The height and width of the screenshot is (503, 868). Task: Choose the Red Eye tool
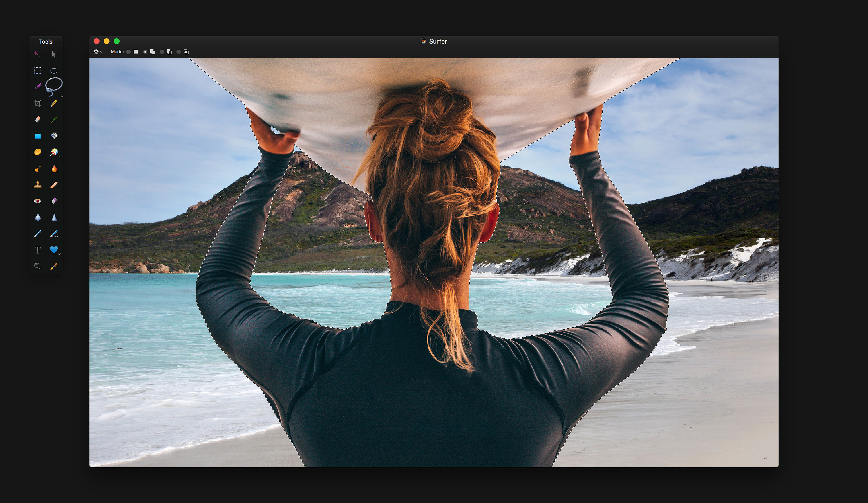click(x=38, y=201)
